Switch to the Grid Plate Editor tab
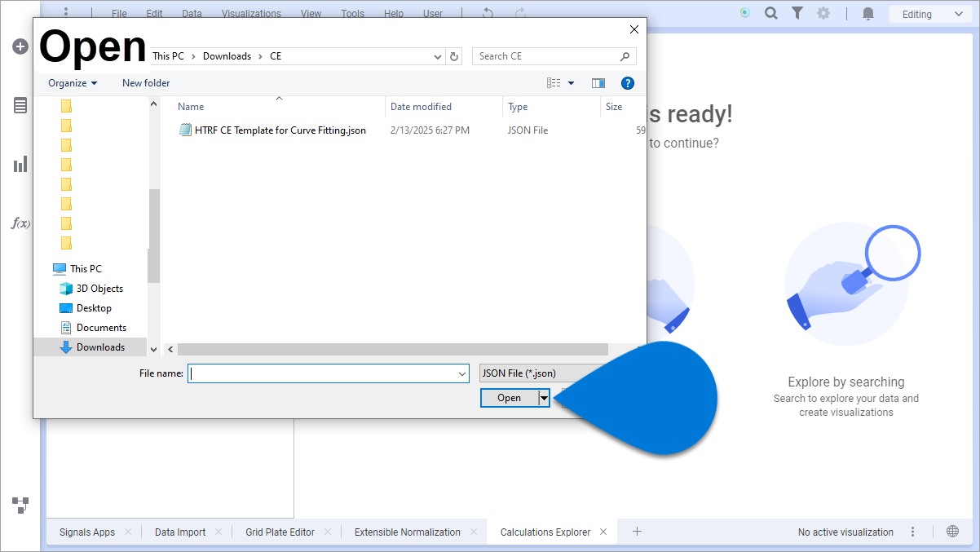 [280, 532]
